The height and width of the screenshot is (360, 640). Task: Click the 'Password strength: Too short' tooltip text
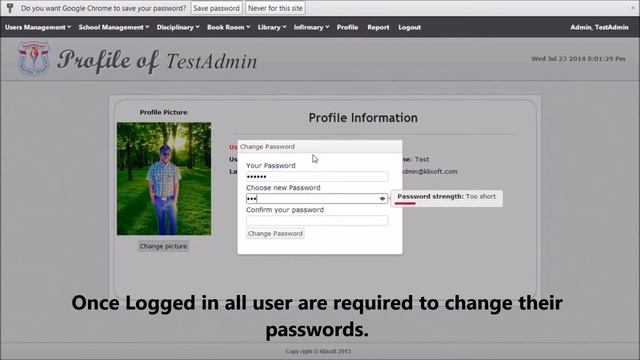pyautogui.click(x=447, y=196)
